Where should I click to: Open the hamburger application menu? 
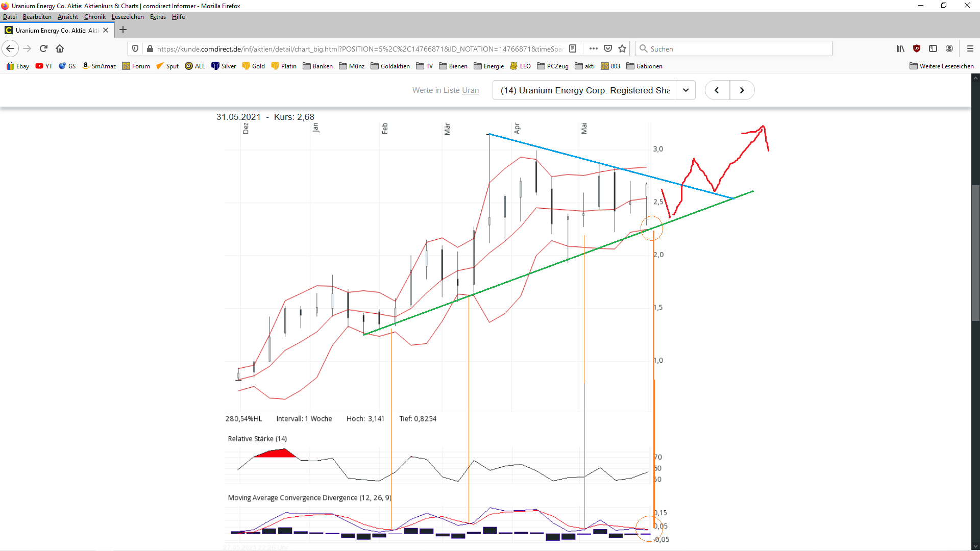tap(970, 48)
